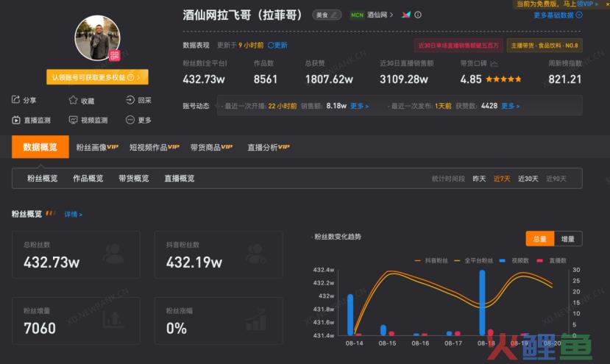Toggle 视频数 legend series
Screen dimensions: 610x364
514,260
